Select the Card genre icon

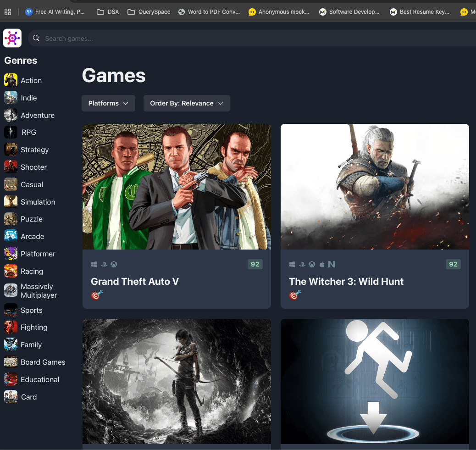click(x=11, y=397)
